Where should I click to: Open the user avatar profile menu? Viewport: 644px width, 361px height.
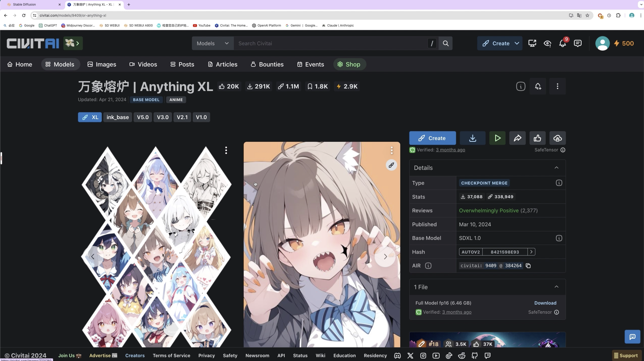602,43
